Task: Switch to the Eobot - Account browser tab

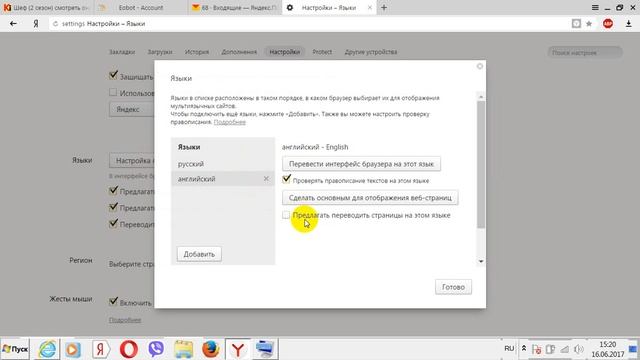Action: tap(141, 7)
